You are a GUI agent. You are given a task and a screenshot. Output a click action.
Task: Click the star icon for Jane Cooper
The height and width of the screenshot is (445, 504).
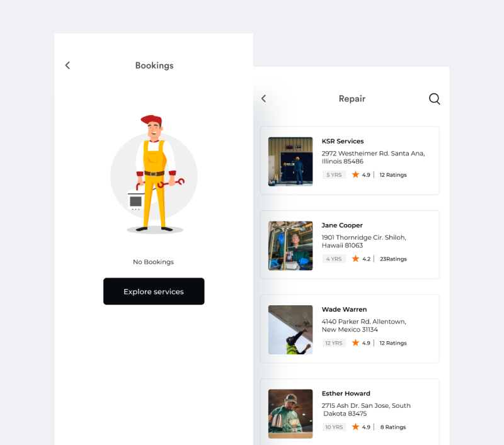(355, 259)
